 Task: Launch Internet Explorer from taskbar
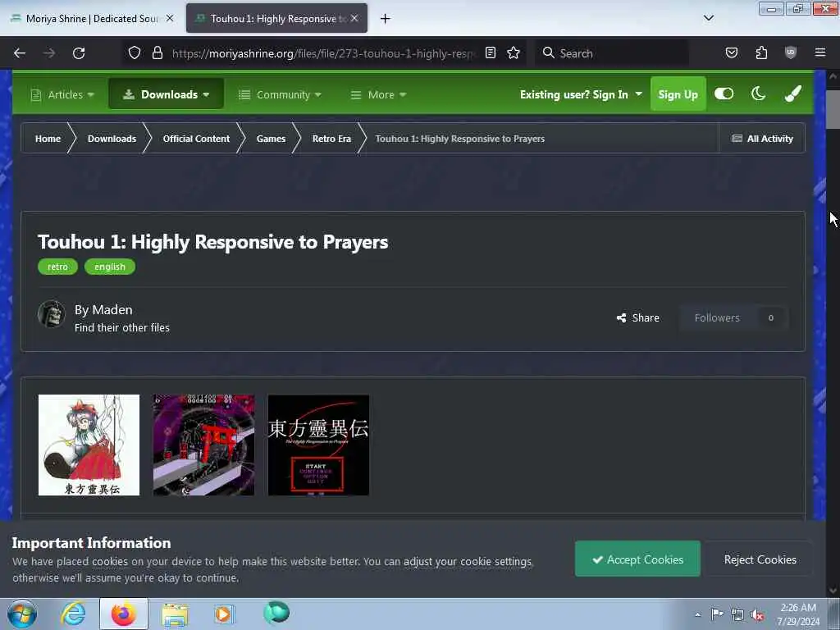73,614
